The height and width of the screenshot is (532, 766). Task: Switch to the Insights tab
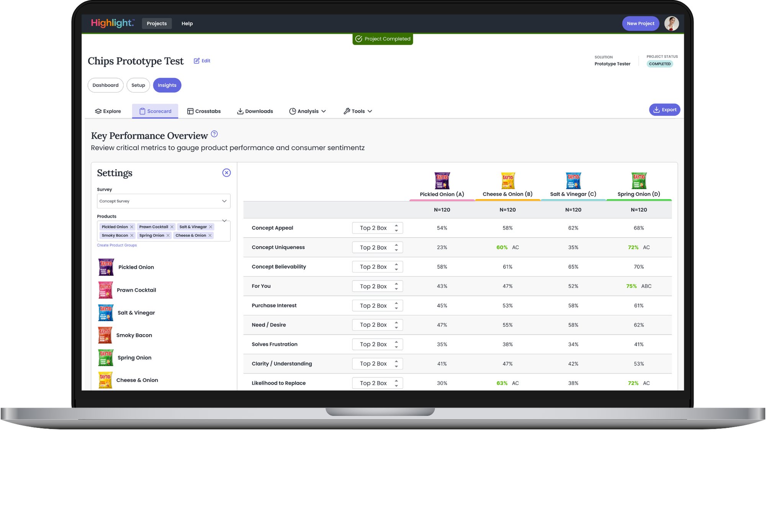(167, 85)
